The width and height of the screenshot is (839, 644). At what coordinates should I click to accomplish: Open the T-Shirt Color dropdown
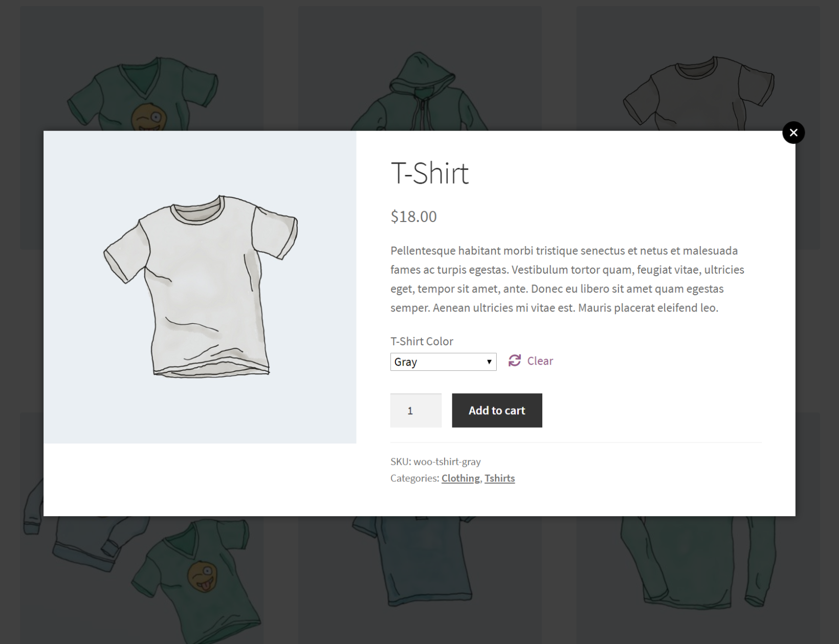(x=443, y=362)
